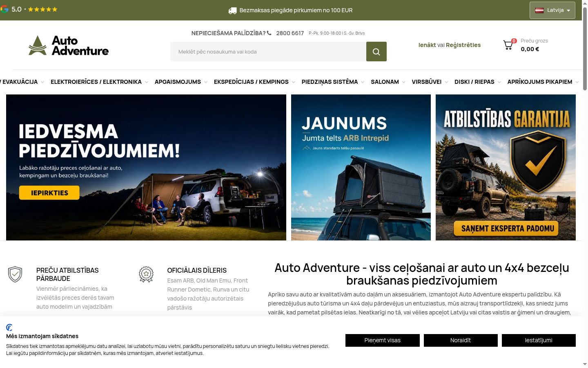This screenshot has width=588, height=368.
Task: Click the Preču atbilstības pārbaude heading
Action: pyautogui.click(x=67, y=274)
